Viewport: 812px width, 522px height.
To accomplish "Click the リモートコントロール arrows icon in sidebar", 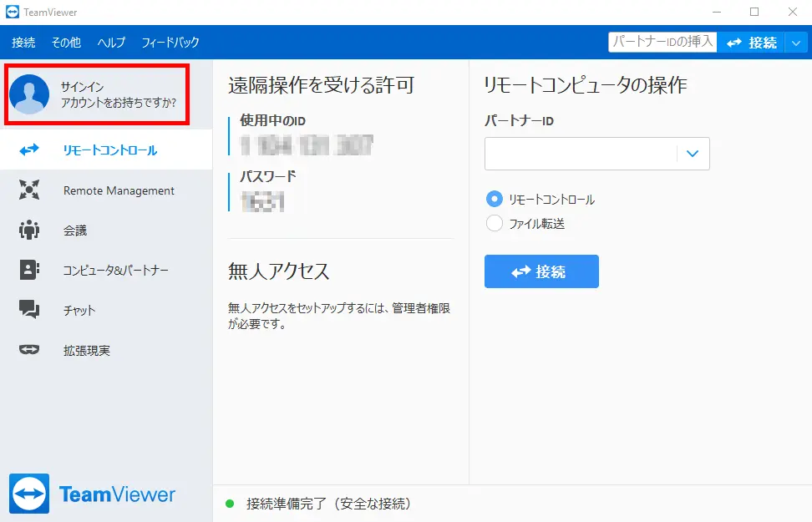I will (x=29, y=150).
